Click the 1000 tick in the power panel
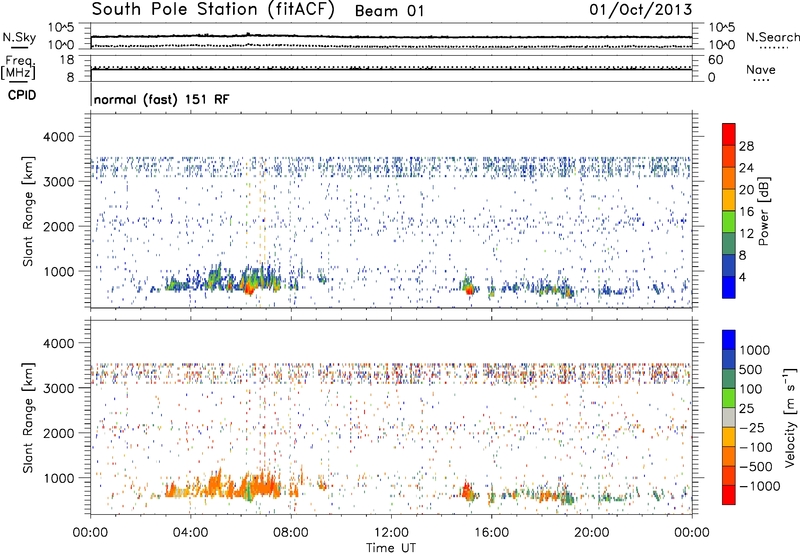 click(58, 271)
